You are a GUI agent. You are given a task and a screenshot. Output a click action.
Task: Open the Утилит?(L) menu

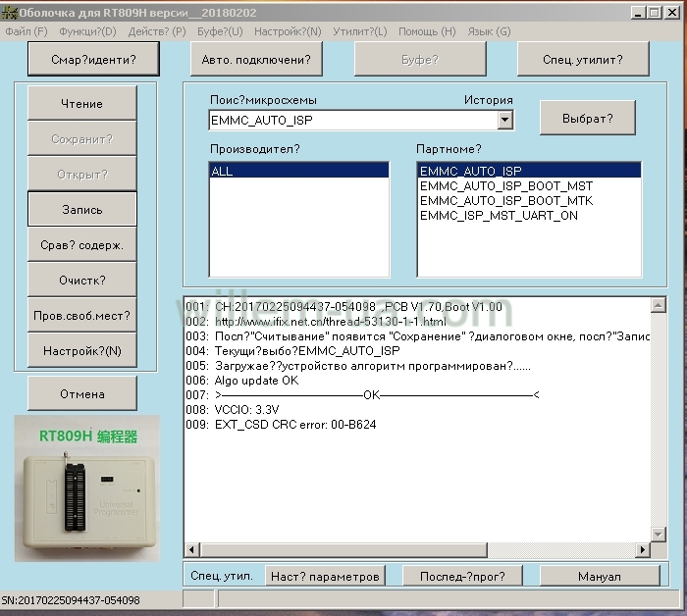(360, 31)
